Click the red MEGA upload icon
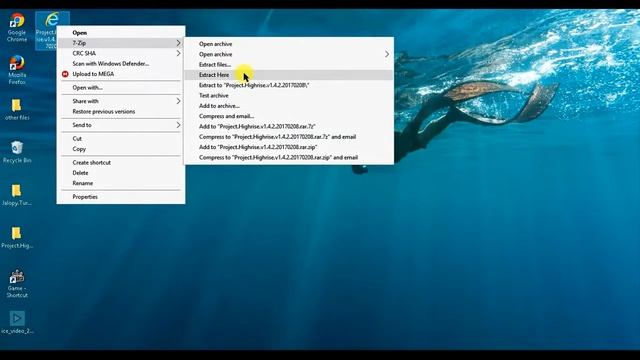This screenshot has height=360, width=640. click(65, 74)
